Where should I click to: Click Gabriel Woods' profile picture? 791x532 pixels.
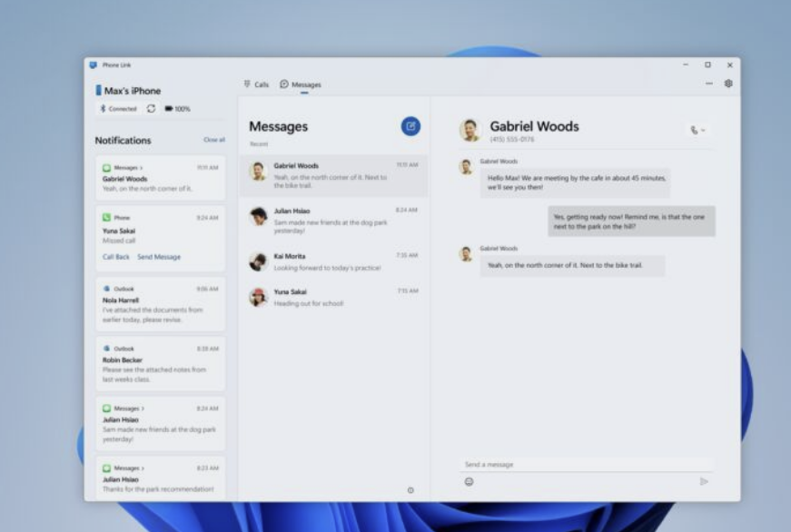470,128
